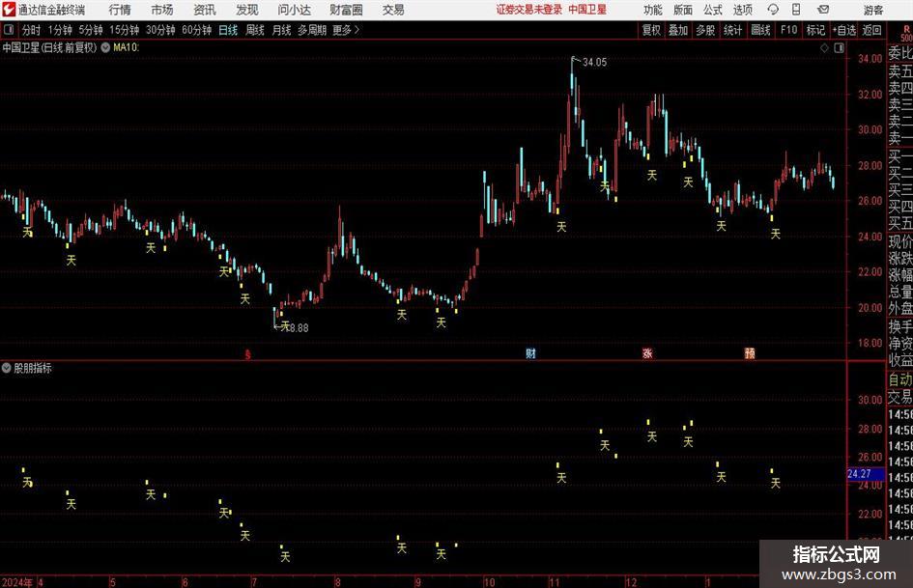The width and height of the screenshot is (913, 588).
Task: Switch to the 分时 period tab
Action: [x=32, y=30]
